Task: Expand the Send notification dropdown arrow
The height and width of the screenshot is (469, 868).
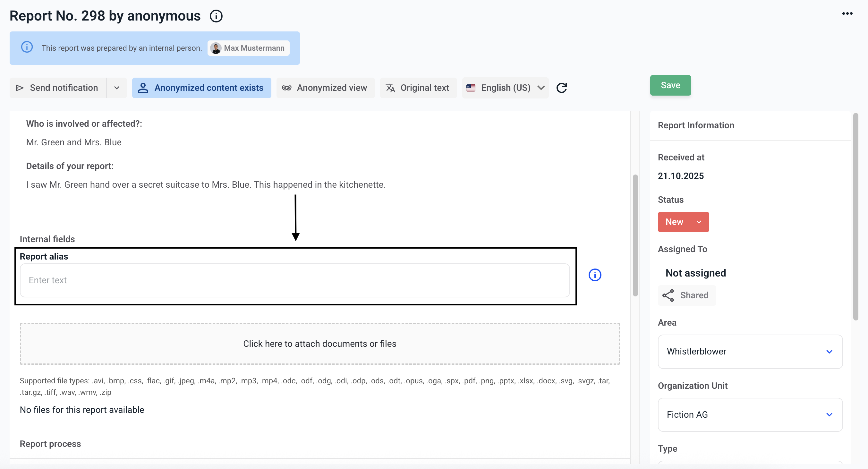Action: coord(116,88)
